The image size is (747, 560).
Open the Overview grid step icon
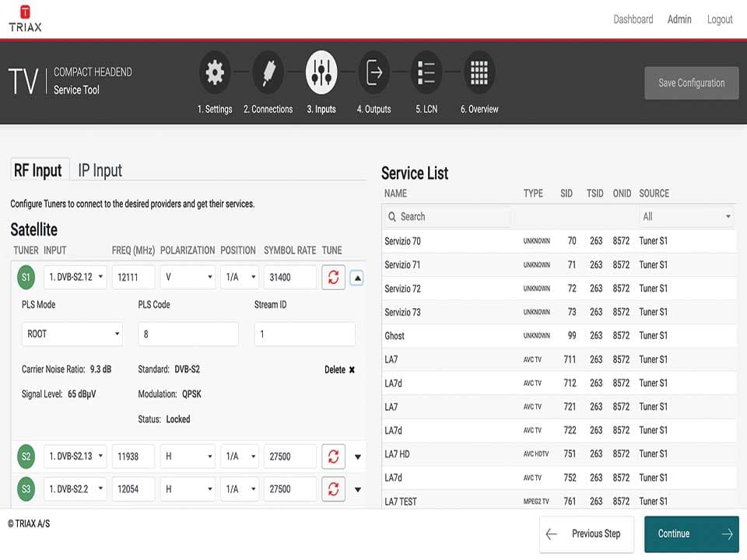tap(479, 73)
